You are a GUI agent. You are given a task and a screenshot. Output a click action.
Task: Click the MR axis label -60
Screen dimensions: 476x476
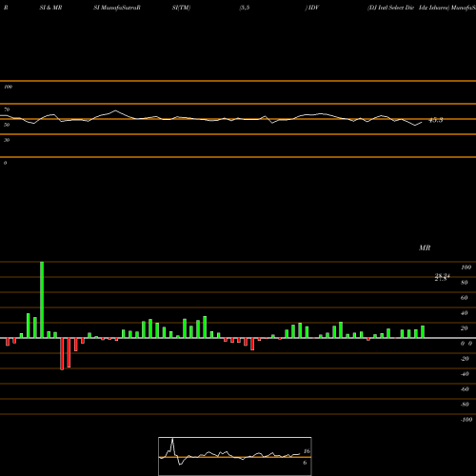[x=465, y=389]
